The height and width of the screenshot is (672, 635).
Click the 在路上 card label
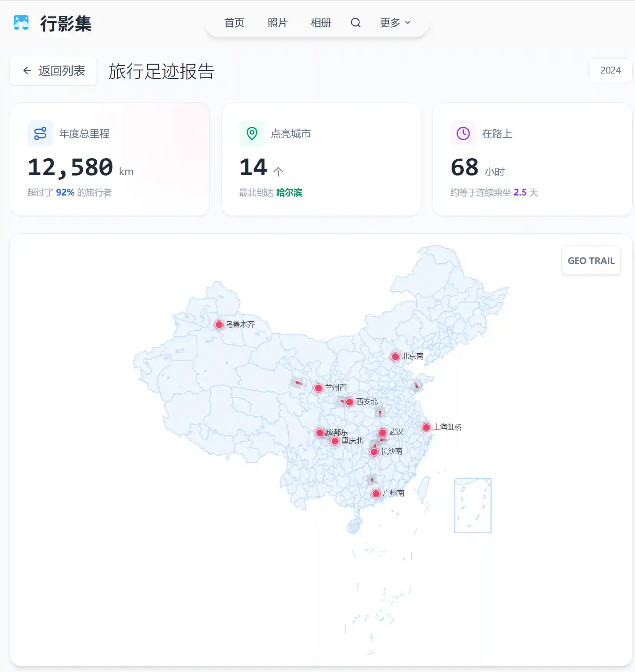pos(497,134)
